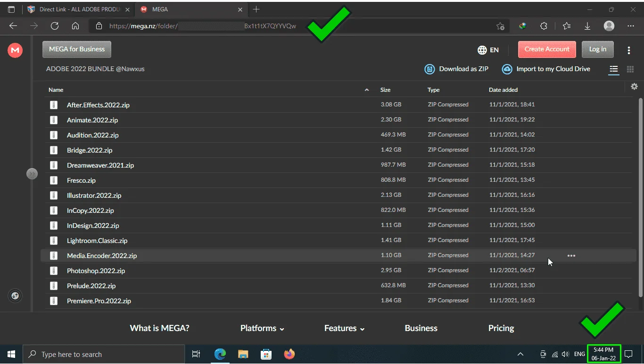
Task: Expand the left sidebar panel arrow
Action: [32, 174]
